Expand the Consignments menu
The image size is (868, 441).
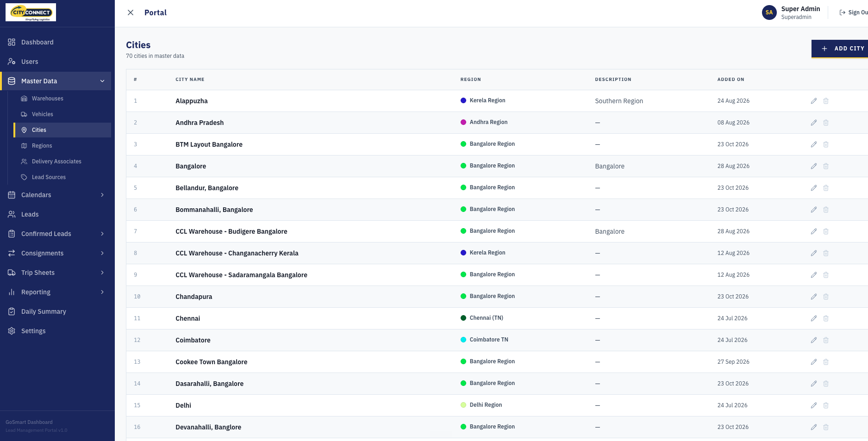tap(56, 253)
